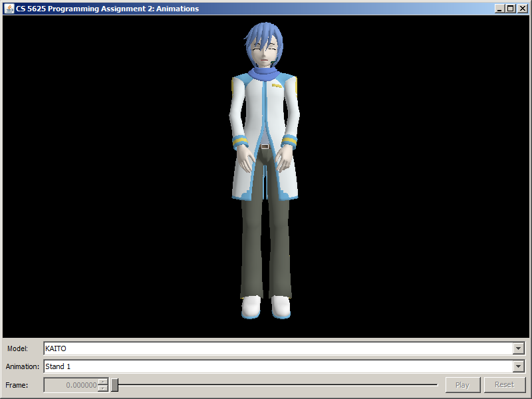532x399 pixels.
Task: Click the Java icon in title bar
Action: pos(9,9)
